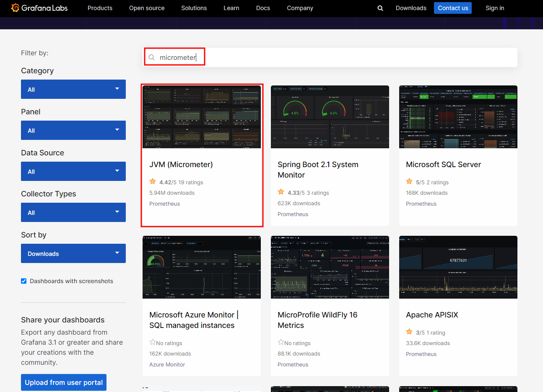Open the Products menu

(x=100, y=8)
